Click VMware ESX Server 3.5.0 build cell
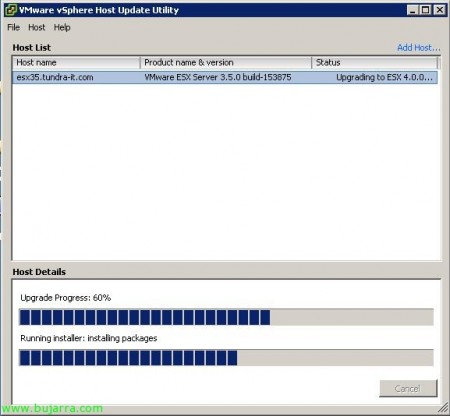This screenshot has height=416, width=450. click(218, 77)
